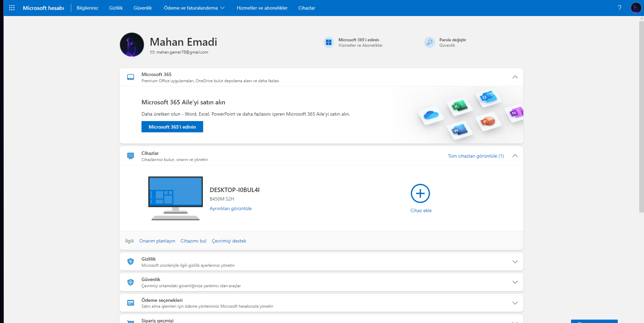This screenshot has width=644, height=323.
Task: Expand the Ödeme seçenekleri section
Action: click(515, 303)
